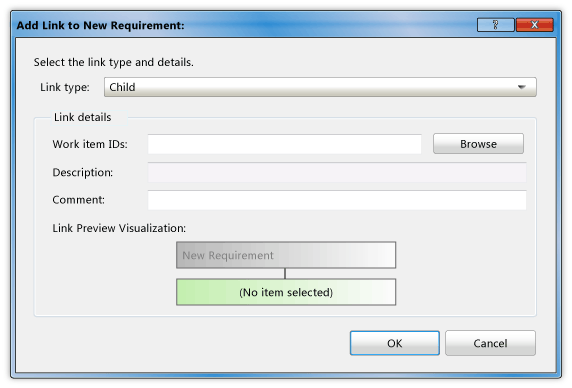572x388 pixels.
Task: Click the New Requirement preview box
Action: (286, 255)
